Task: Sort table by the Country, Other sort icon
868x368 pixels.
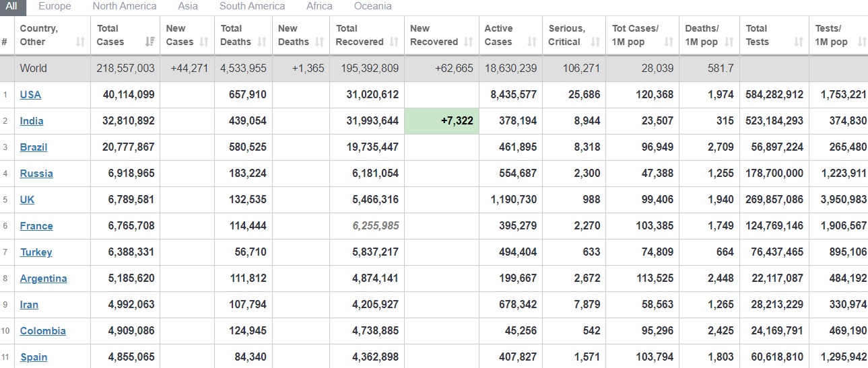Action: [x=81, y=42]
